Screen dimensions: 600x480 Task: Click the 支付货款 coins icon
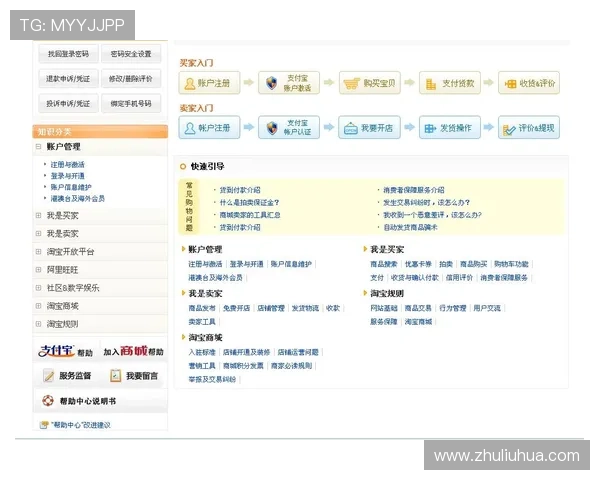click(x=431, y=84)
